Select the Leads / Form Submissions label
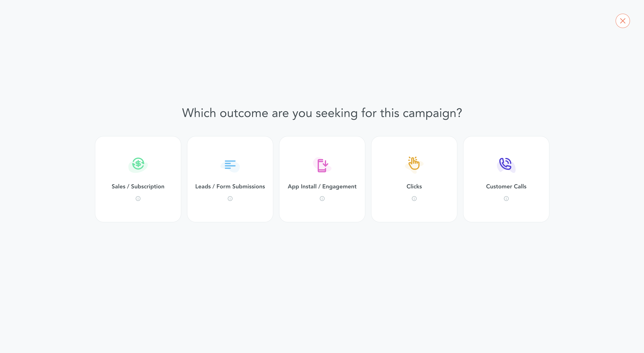The image size is (644, 353). pyautogui.click(x=230, y=187)
